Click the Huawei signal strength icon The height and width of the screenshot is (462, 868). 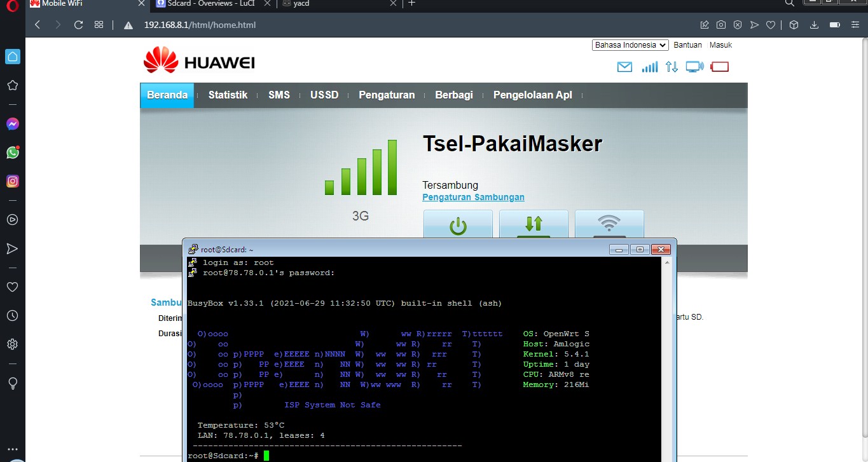649,67
